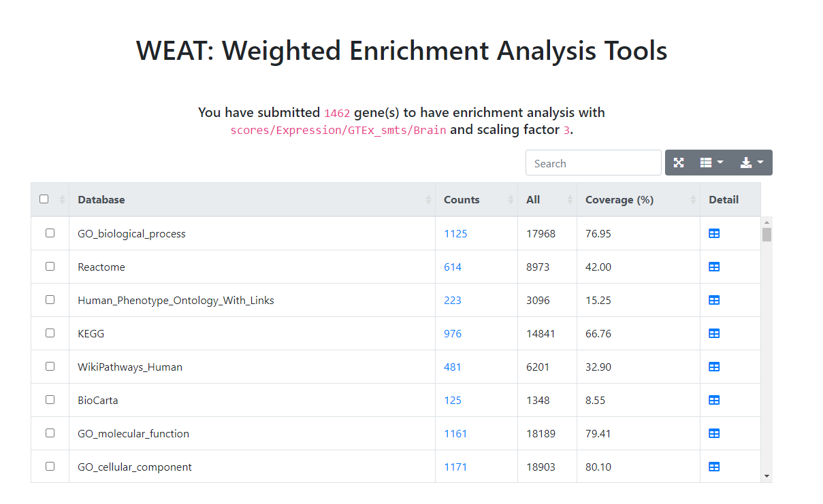Sort table by Database column header
Viewport: 823px width, 504px height.
(x=252, y=199)
